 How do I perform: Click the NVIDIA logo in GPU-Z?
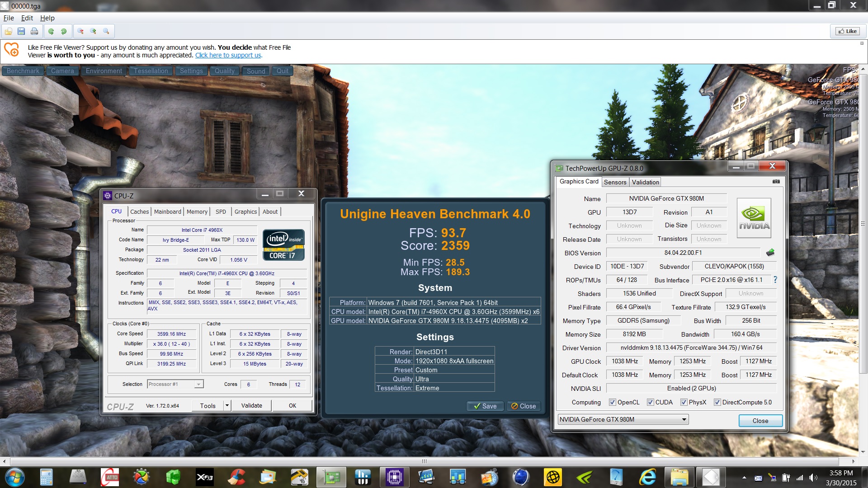click(754, 218)
